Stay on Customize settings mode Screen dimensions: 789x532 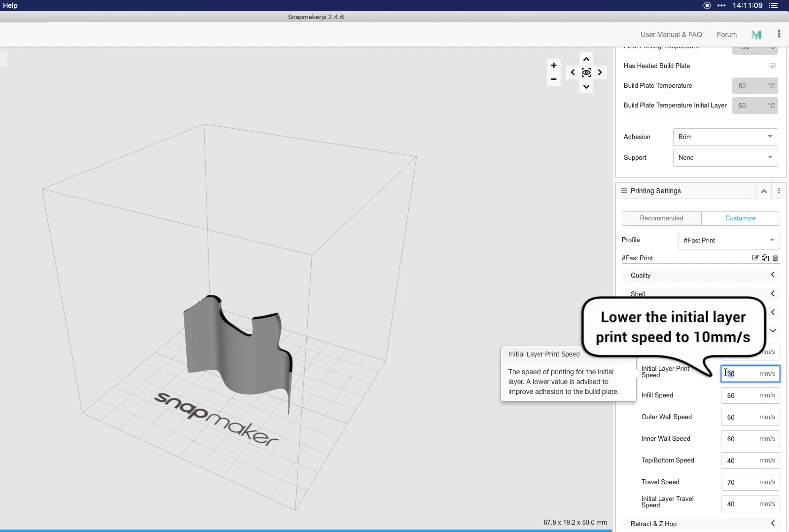pos(740,218)
